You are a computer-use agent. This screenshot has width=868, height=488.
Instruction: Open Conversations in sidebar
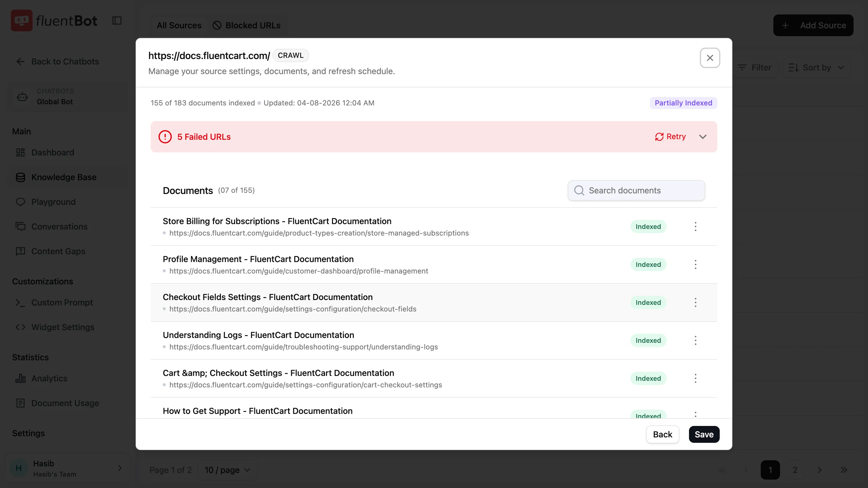tap(68, 227)
